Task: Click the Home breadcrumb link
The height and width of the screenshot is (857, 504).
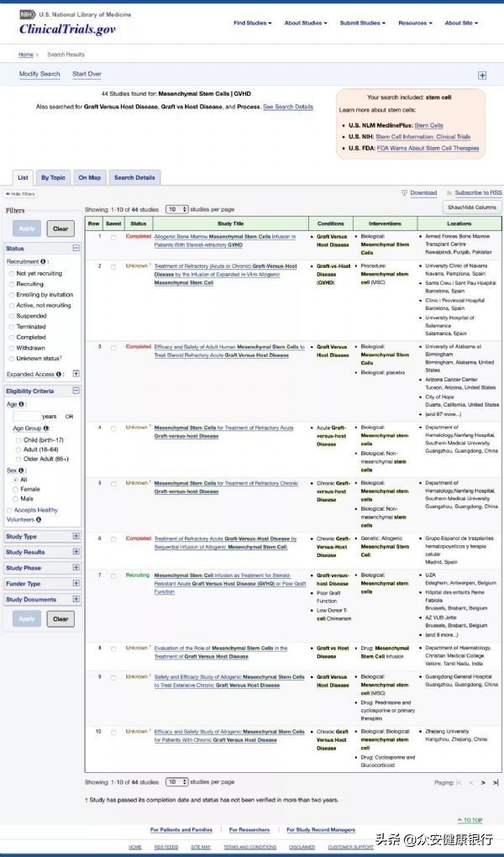Action: click(x=26, y=55)
